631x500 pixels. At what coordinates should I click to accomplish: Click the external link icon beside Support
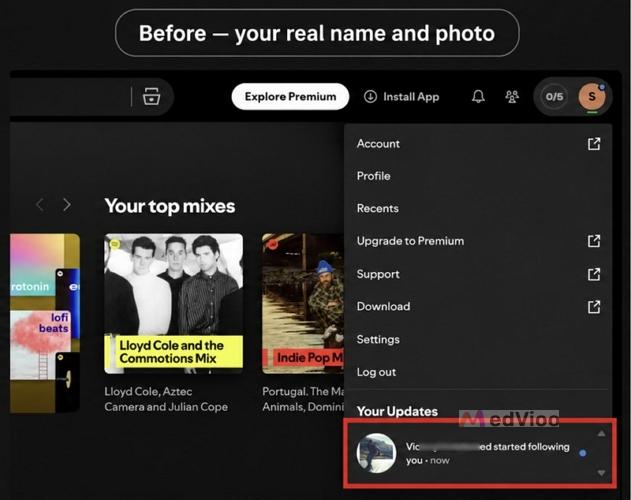pyautogui.click(x=594, y=274)
